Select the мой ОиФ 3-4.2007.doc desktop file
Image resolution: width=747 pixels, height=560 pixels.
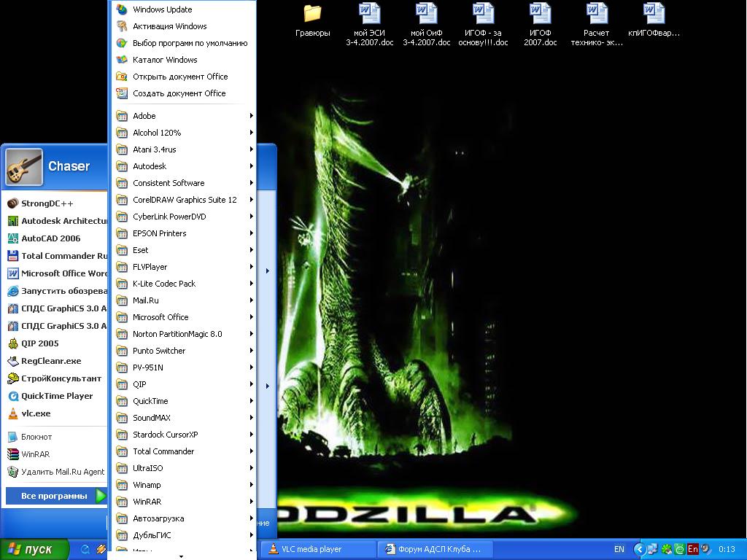pos(426,25)
